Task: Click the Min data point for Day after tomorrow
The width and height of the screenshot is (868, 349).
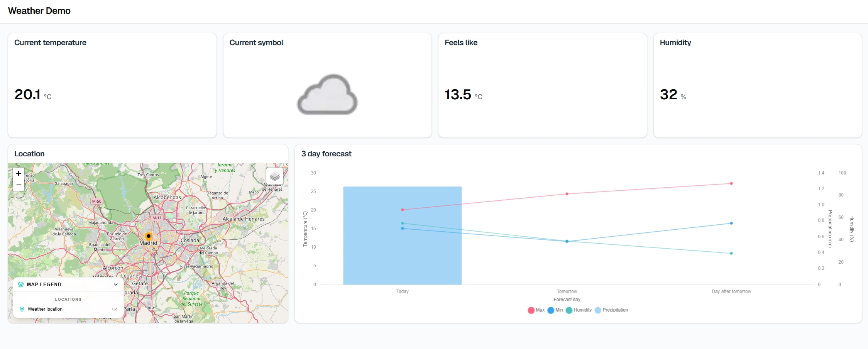Action: point(731,223)
